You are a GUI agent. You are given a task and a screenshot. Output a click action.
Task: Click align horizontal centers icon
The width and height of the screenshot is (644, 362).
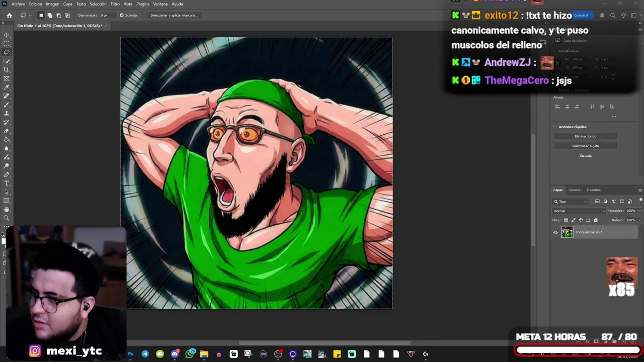click(x=567, y=107)
